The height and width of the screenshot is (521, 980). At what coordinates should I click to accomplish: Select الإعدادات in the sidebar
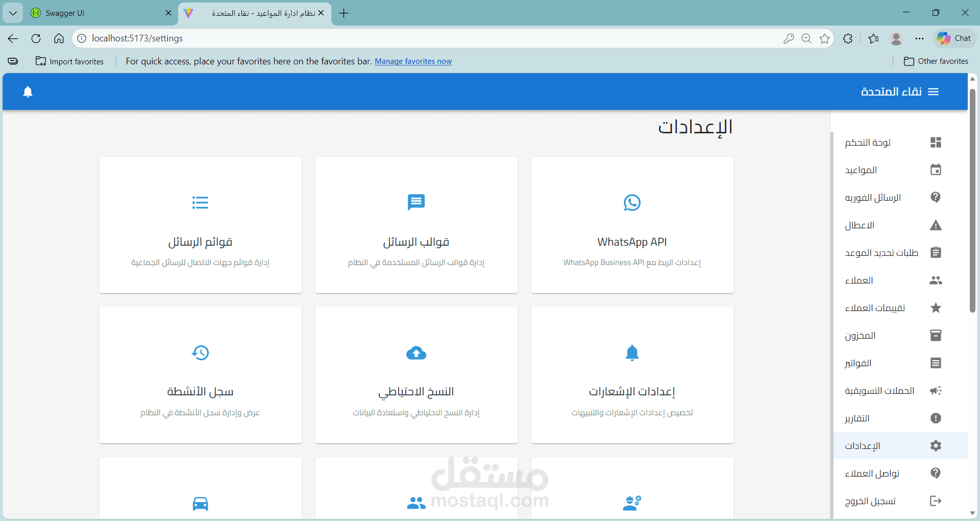click(x=900, y=446)
